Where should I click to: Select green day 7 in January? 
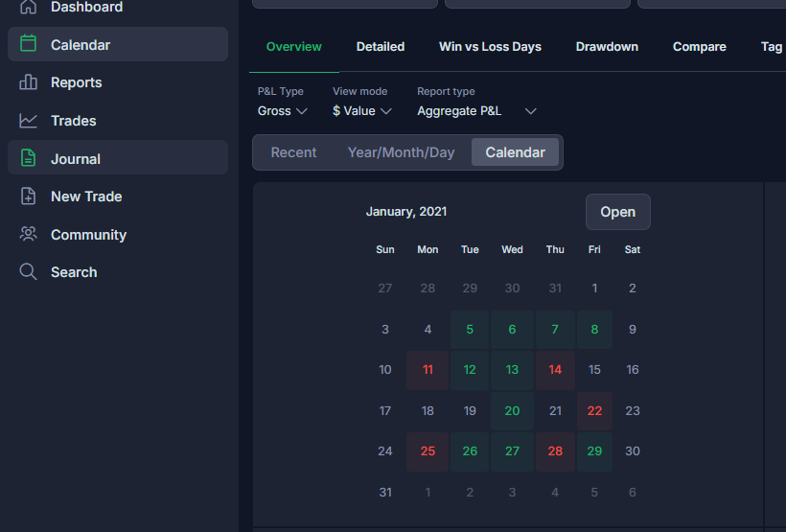point(555,330)
